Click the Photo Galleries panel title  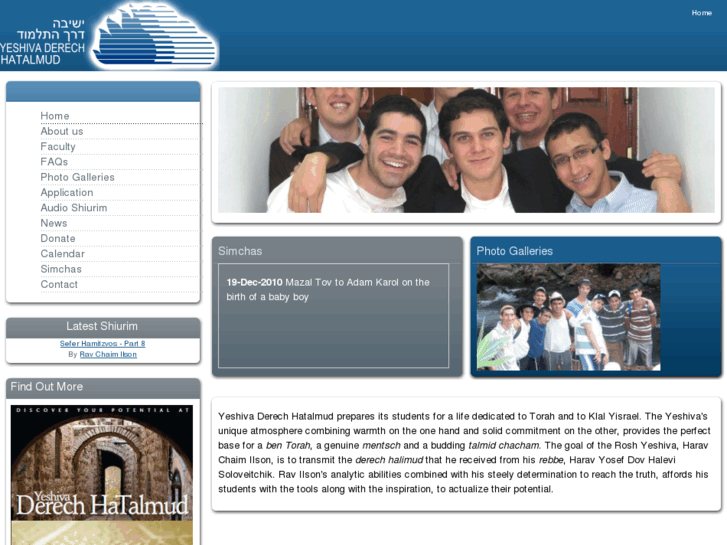coord(515,251)
